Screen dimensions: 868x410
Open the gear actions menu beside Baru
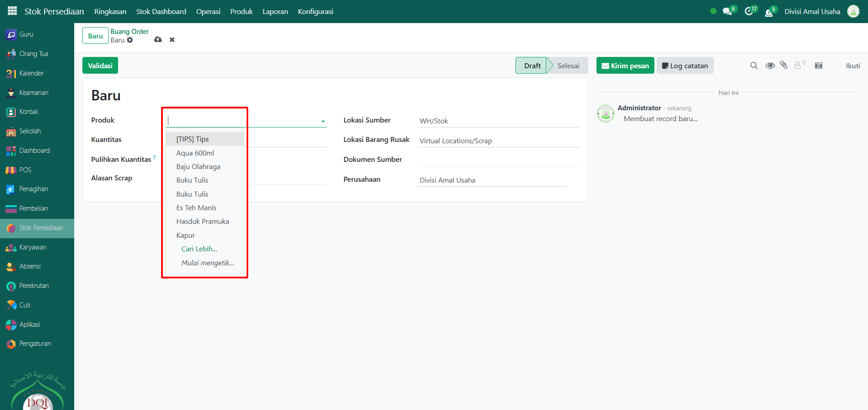click(130, 40)
